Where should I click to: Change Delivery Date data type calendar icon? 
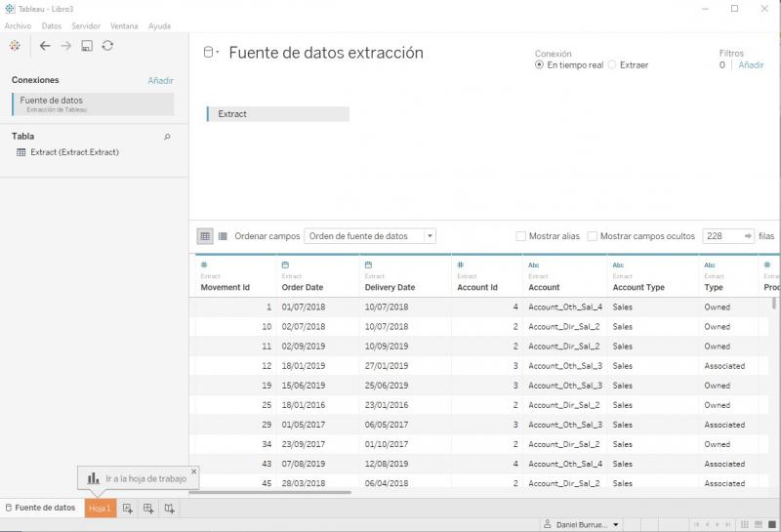[368, 265]
